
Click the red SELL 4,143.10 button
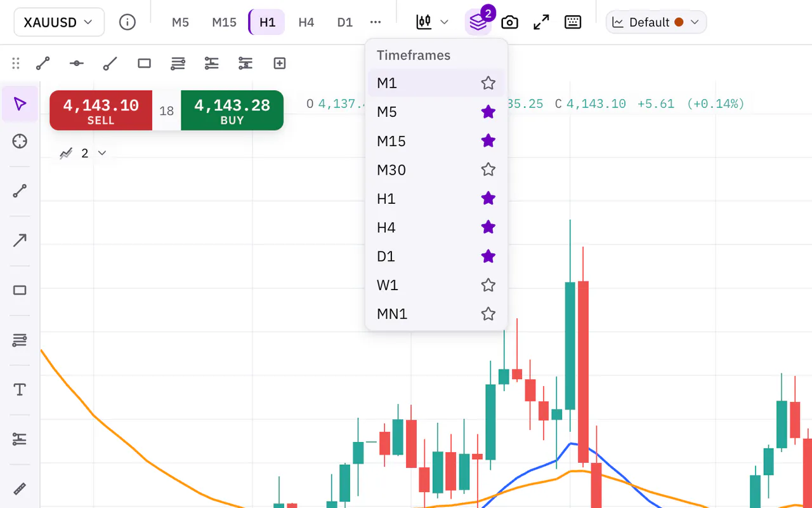click(101, 110)
